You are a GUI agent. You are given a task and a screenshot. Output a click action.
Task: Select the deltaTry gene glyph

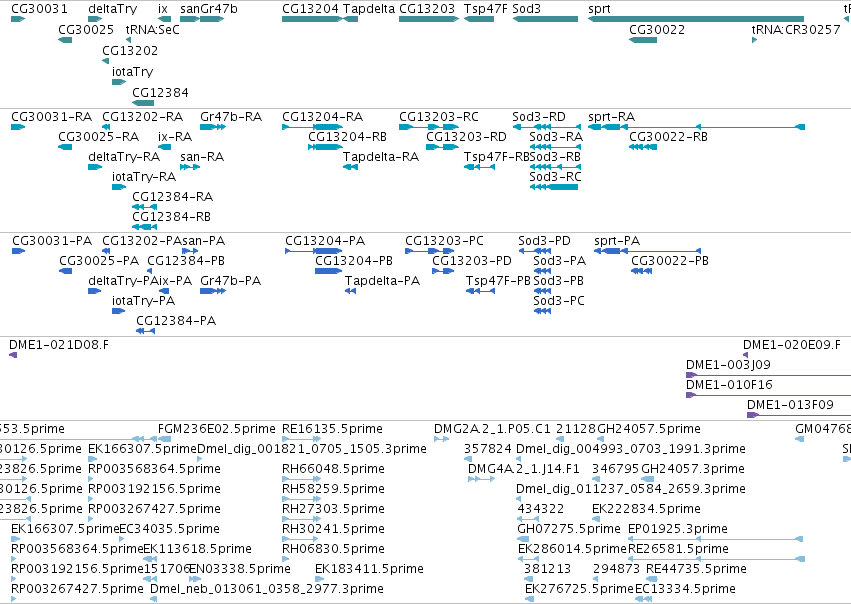95,19
